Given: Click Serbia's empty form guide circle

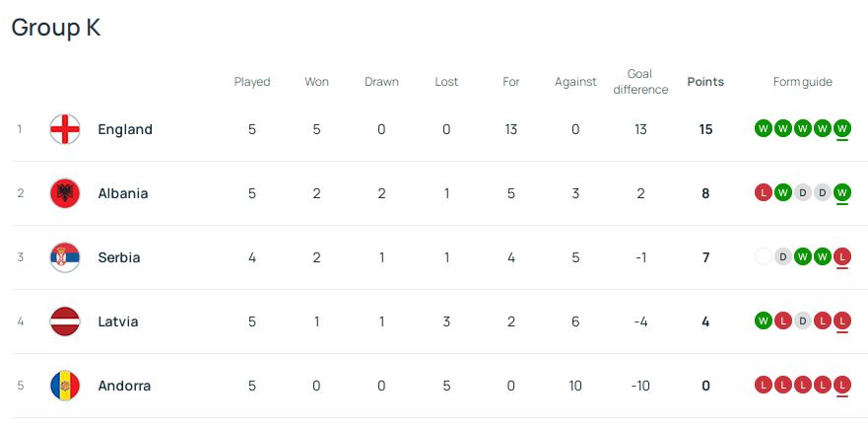Looking at the screenshot, I should pyautogui.click(x=763, y=257).
